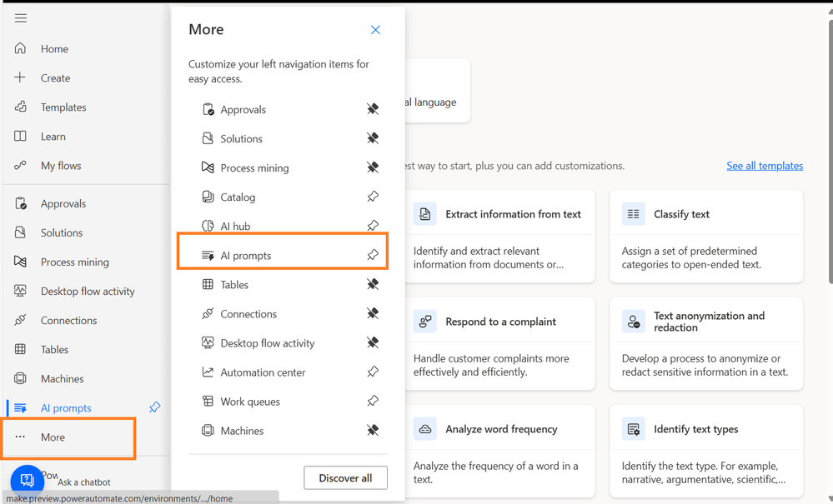The height and width of the screenshot is (504, 833).
Task: Click the More ellipsis icon
Action: 20,437
